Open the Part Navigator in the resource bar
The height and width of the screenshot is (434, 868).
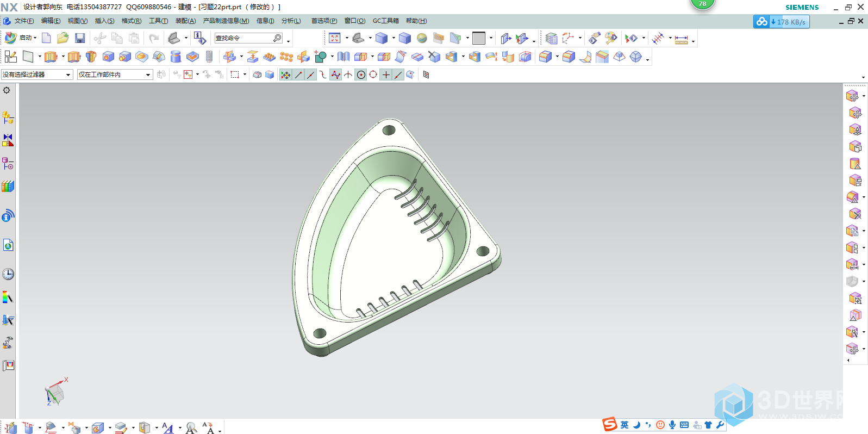pyautogui.click(x=8, y=163)
